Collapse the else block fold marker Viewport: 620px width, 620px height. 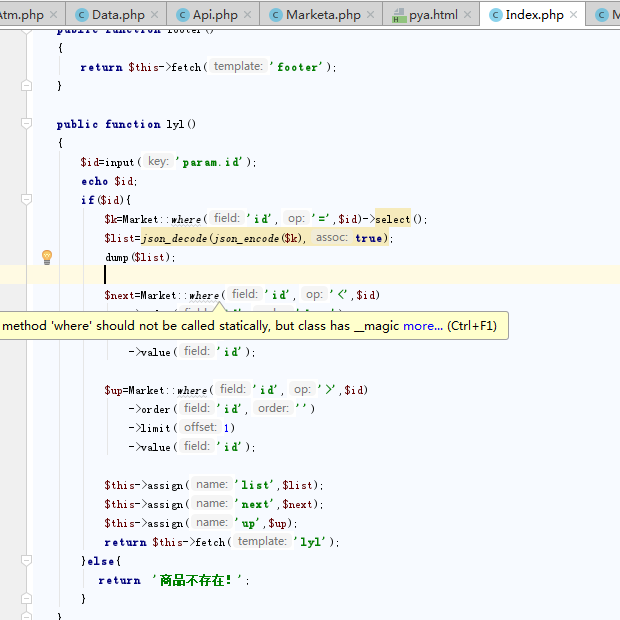click(x=26, y=560)
